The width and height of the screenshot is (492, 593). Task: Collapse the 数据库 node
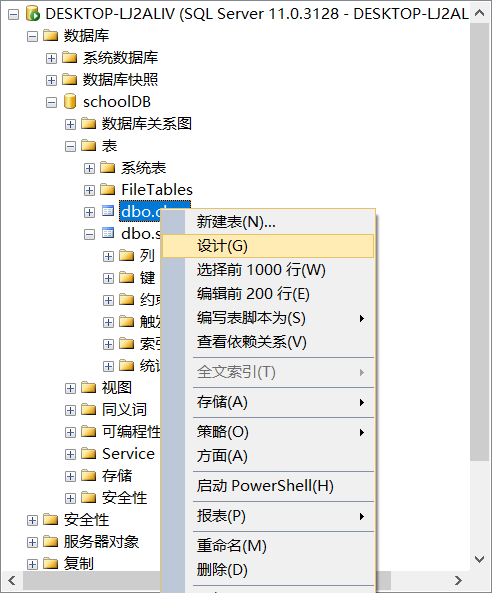[32, 37]
